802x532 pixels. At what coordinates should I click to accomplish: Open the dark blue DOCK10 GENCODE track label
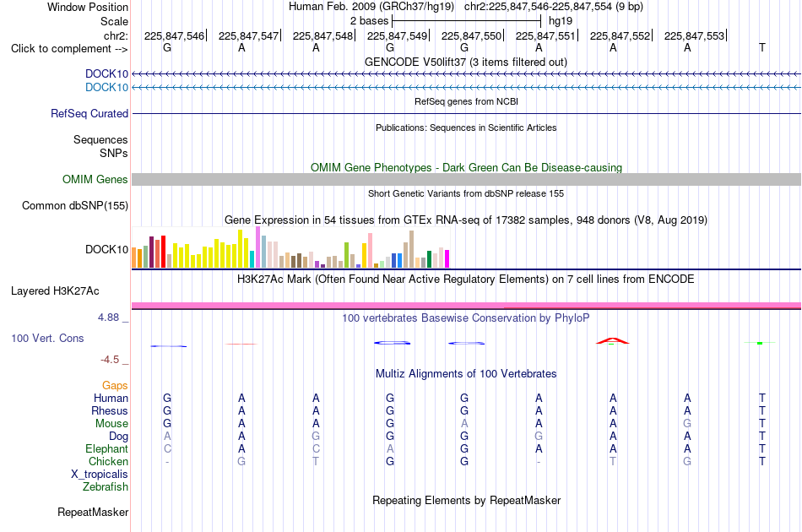(106, 73)
